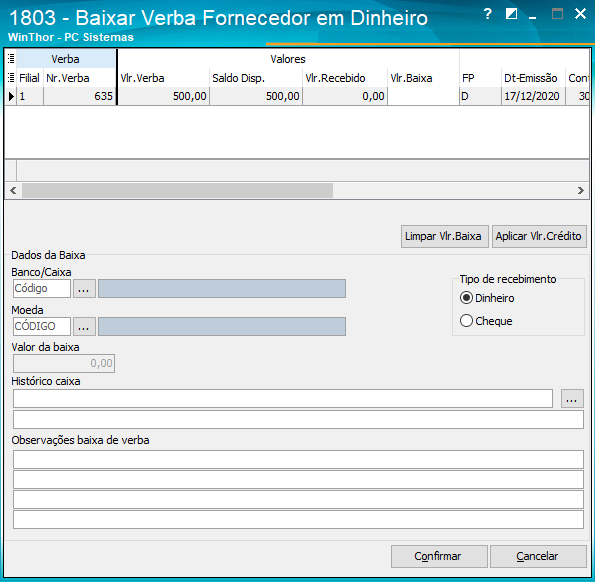Confirm the baixa with Confirmar button
The height and width of the screenshot is (582, 595).
pyautogui.click(x=439, y=556)
